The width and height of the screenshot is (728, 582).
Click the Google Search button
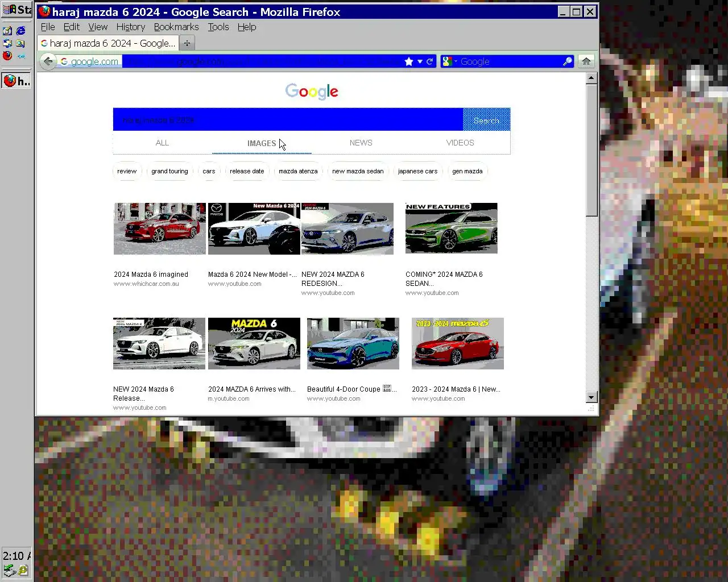coord(486,119)
